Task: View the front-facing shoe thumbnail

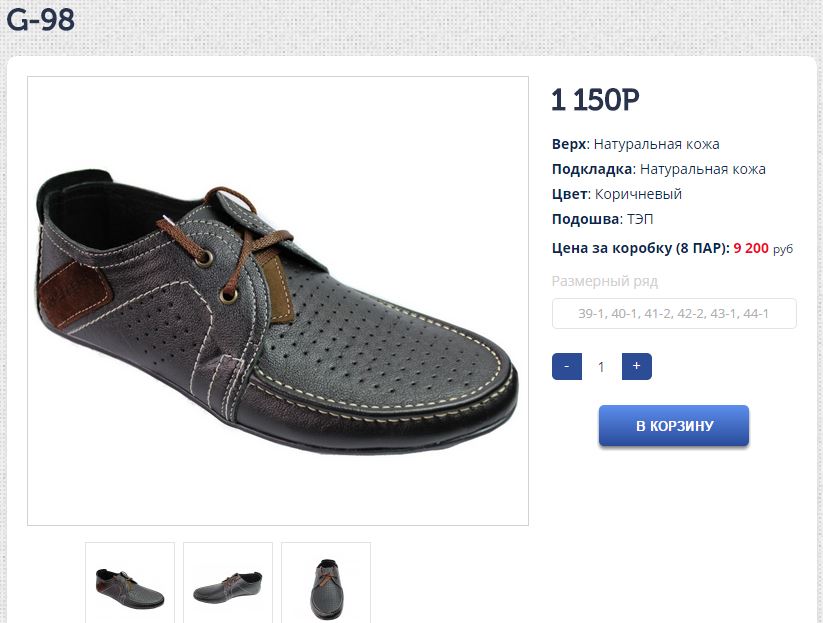Action: tap(326, 585)
